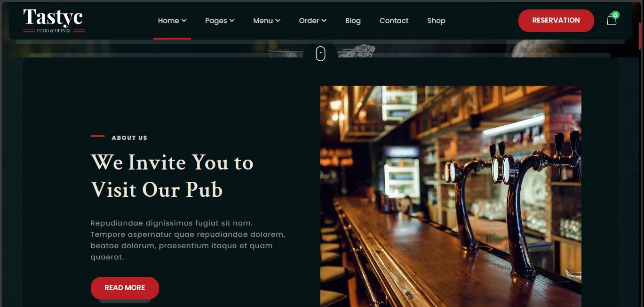Click the Read More button
The width and height of the screenshot is (644, 307).
[x=125, y=288]
